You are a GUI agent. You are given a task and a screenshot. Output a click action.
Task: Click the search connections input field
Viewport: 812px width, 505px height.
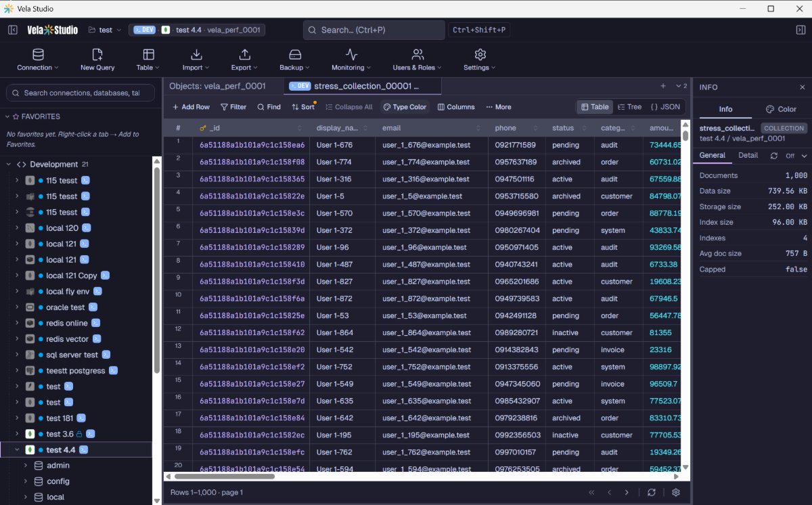coord(81,93)
